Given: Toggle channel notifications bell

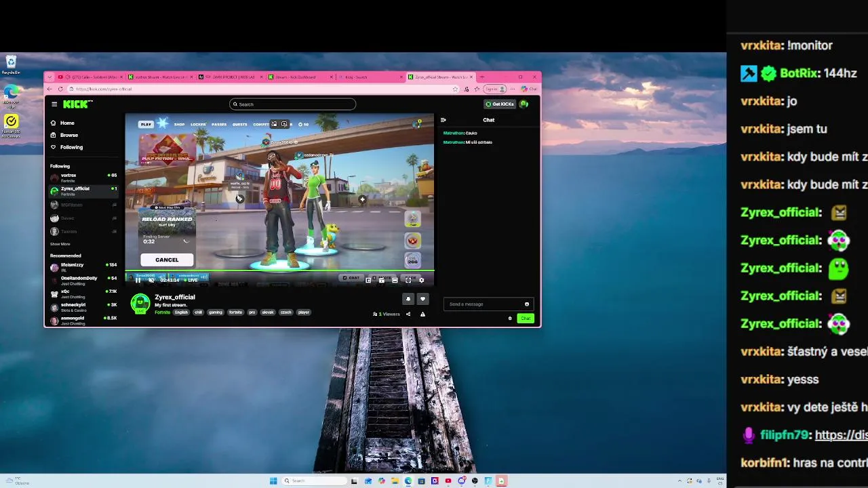Looking at the screenshot, I should pos(408,299).
